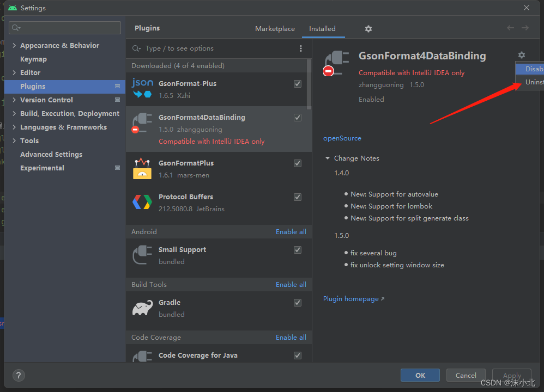This screenshot has width=544, height=392.
Task: Disable the GsonFormatPlus mars-men checkbox
Action: (298, 163)
